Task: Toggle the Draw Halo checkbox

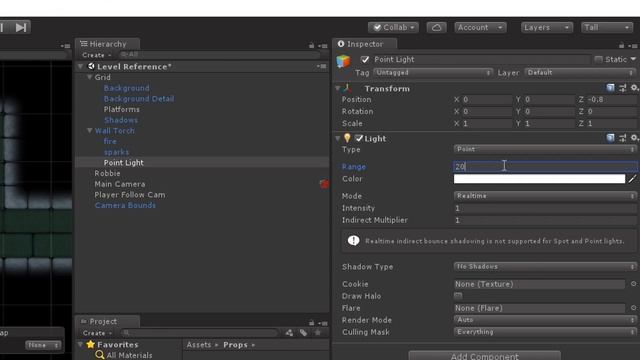Action: tap(458, 296)
